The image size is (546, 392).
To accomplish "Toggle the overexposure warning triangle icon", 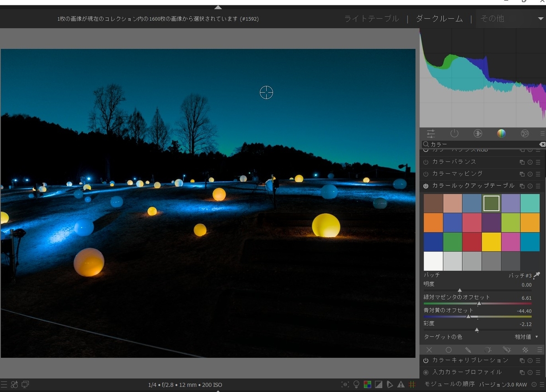I will tap(401, 384).
